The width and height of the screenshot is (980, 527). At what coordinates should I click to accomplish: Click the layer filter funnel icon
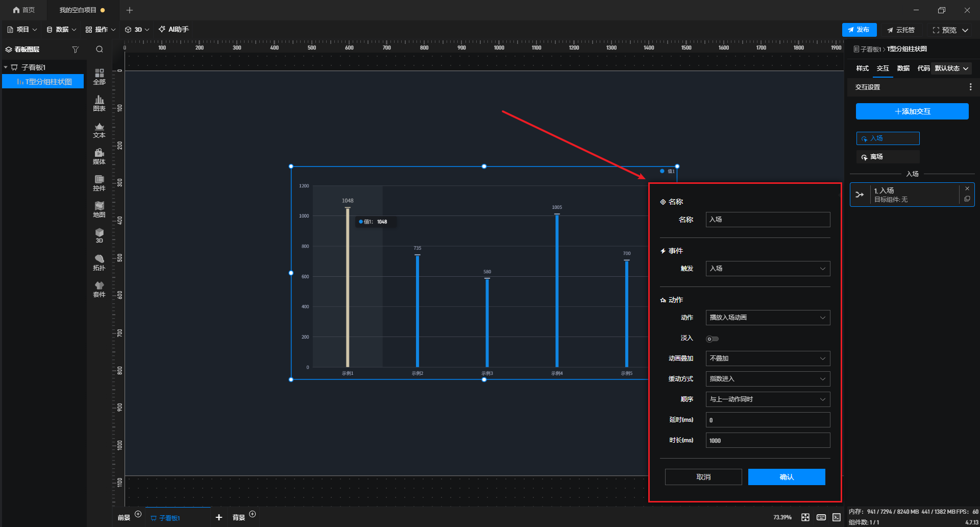(x=76, y=50)
